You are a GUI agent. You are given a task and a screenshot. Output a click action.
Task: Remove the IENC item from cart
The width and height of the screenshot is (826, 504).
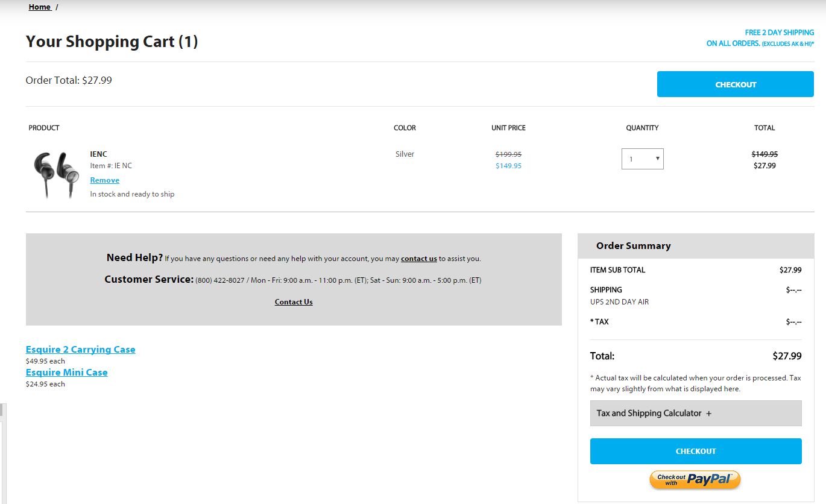tap(104, 180)
